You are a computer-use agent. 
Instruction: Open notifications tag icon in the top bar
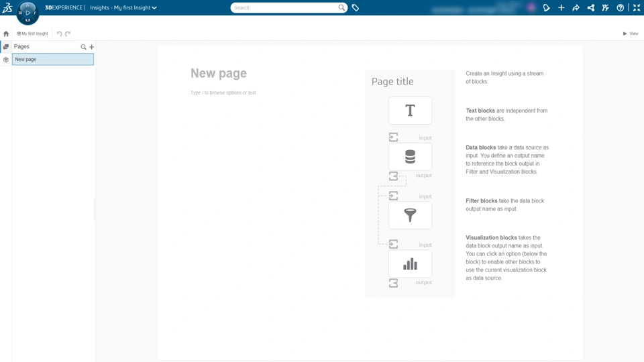(546, 8)
